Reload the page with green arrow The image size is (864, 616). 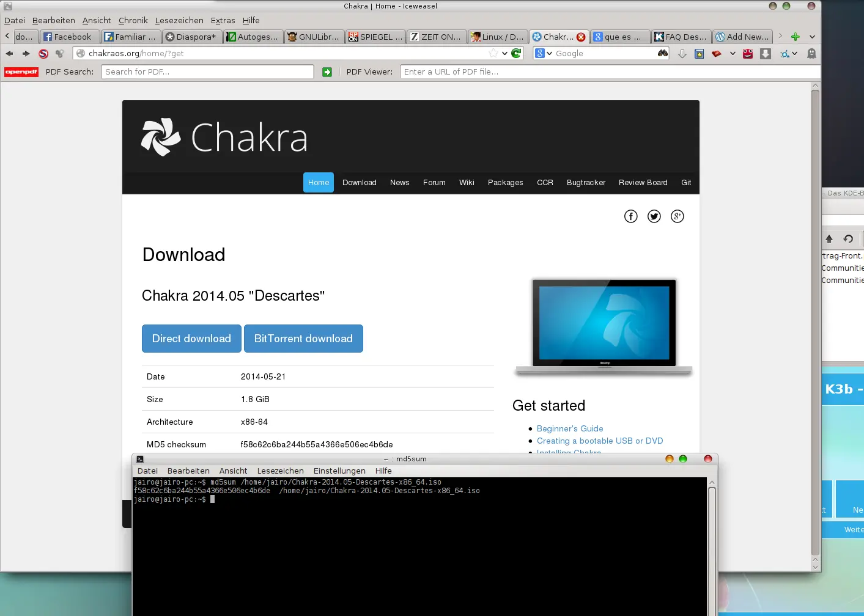tap(517, 54)
